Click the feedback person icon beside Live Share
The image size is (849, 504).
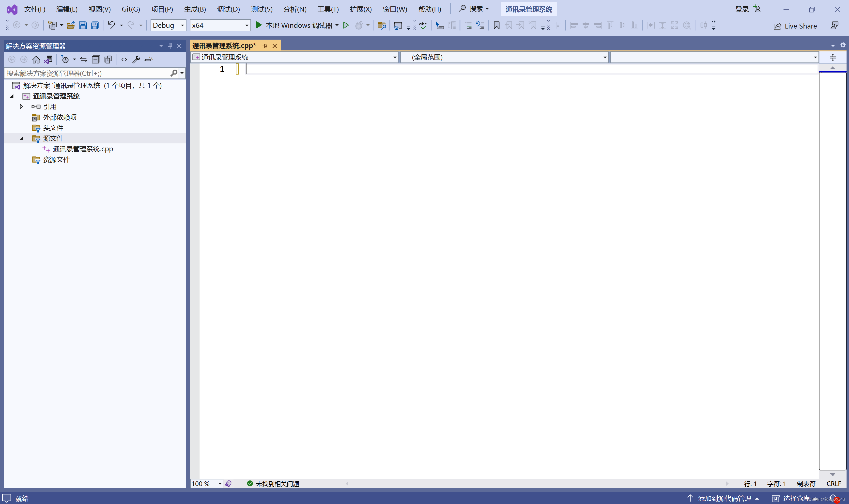coord(834,26)
